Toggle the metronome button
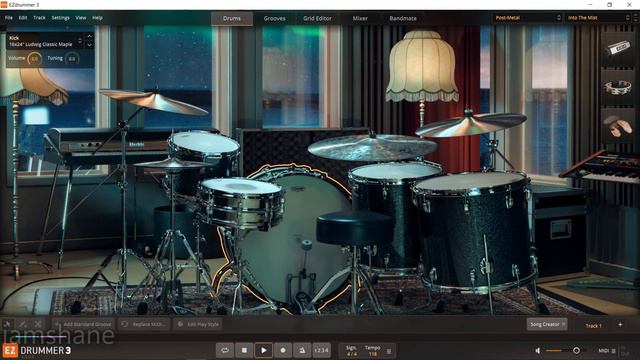 tap(302, 350)
